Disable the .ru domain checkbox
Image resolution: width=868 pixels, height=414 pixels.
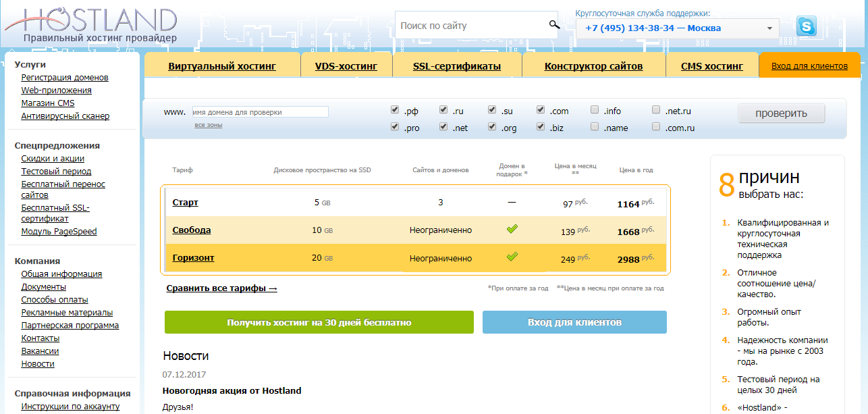coord(443,109)
